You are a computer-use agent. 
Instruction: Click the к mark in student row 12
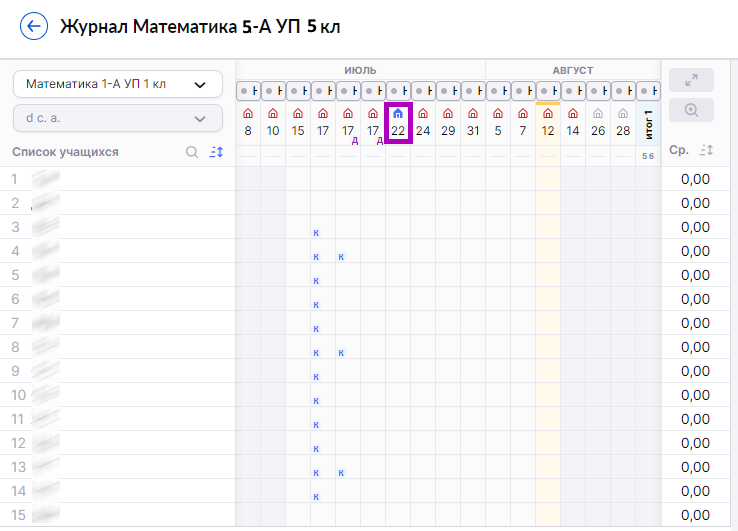coord(316,449)
